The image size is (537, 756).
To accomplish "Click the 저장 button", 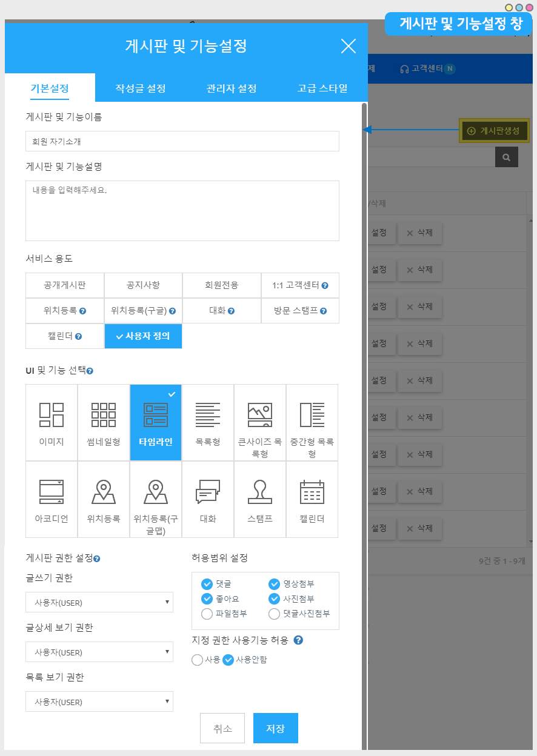I will pyautogui.click(x=275, y=728).
